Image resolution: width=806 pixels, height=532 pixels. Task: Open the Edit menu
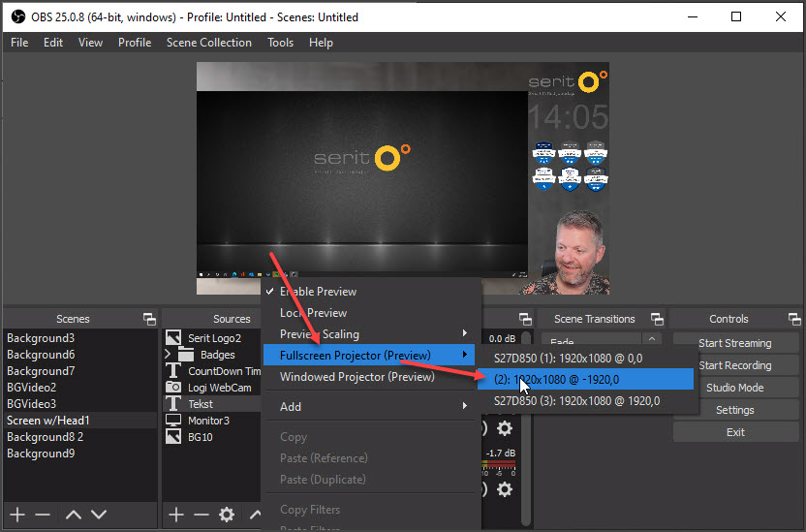point(53,43)
